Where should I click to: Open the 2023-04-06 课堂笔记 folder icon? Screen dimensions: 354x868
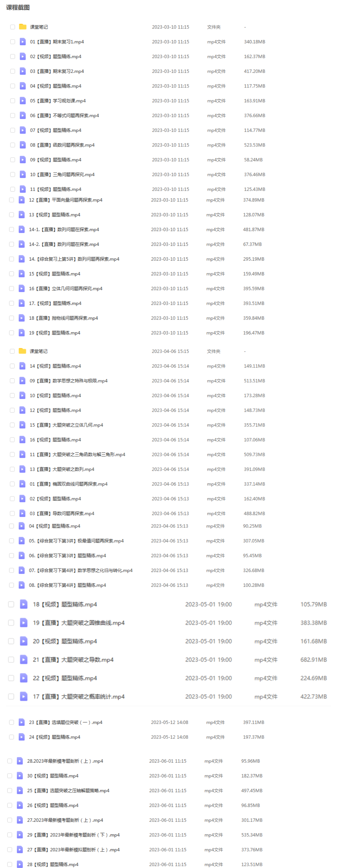[x=22, y=351]
